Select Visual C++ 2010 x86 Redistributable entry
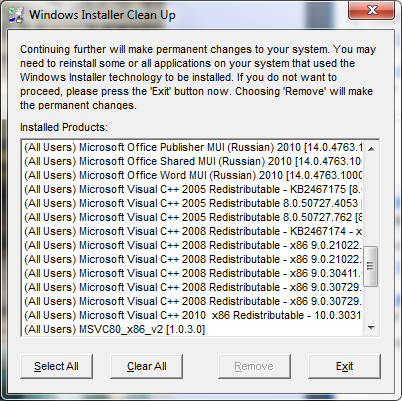The height and width of the screenshot is (401, 402). (x=193, y=315)
